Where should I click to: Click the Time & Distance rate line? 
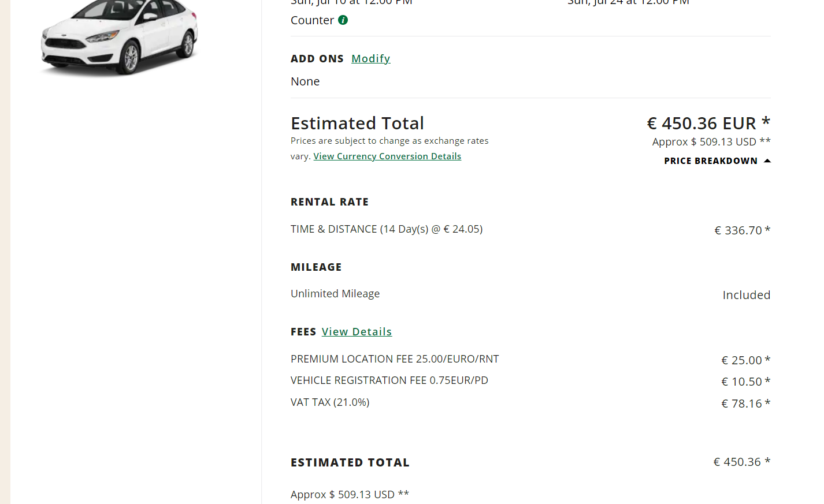(x=387, y=229)
